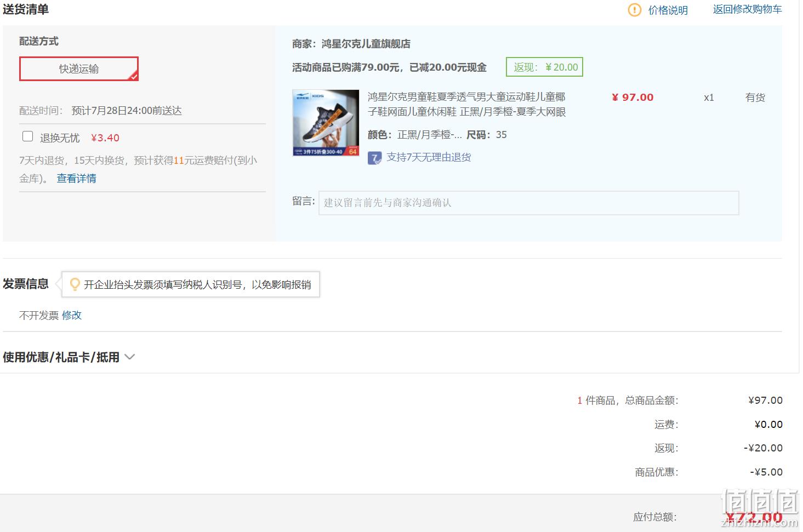Image resolution: width=803 pixels, height=532 pixels.
Task: Click 支持7天无理由退货 text
Action: [429, 157]
